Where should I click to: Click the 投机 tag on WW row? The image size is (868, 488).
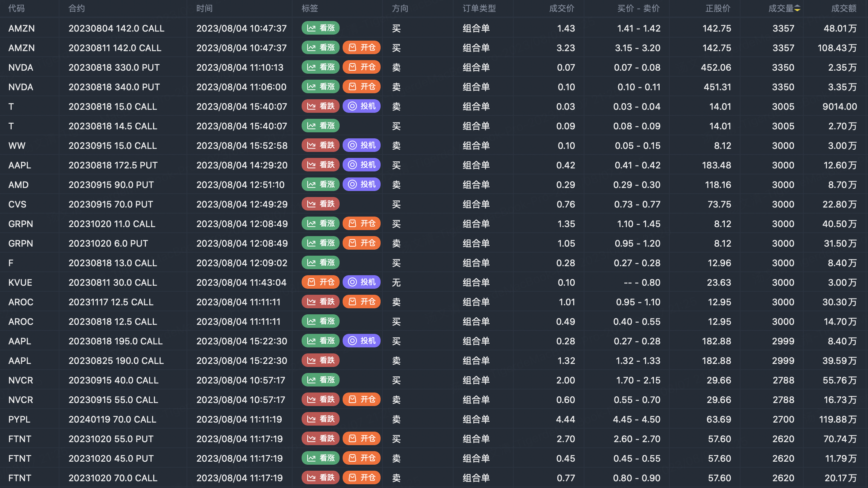[x=361, y=145]
